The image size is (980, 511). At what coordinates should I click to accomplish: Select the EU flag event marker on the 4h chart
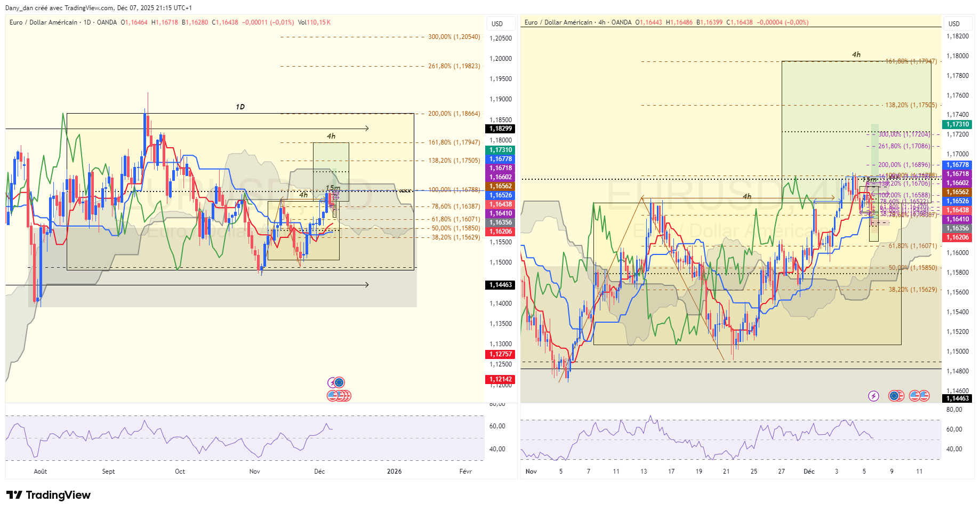(894, 396)
